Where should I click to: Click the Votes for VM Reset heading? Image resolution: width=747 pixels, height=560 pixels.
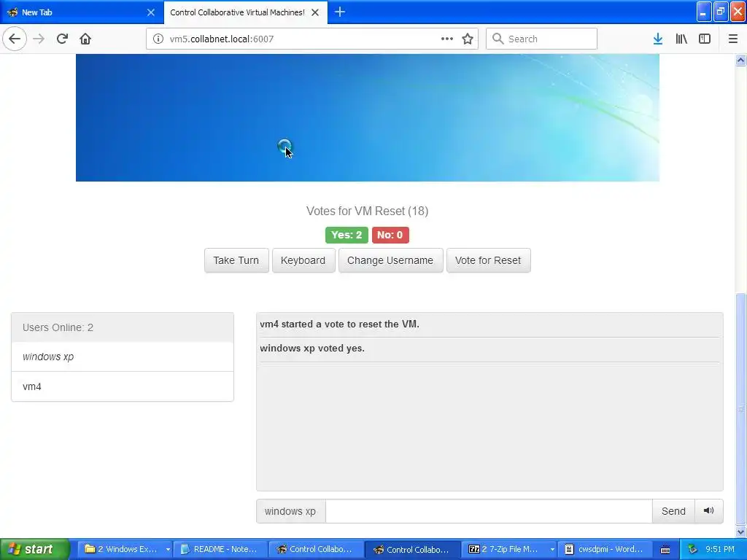(x=368, y=211)
